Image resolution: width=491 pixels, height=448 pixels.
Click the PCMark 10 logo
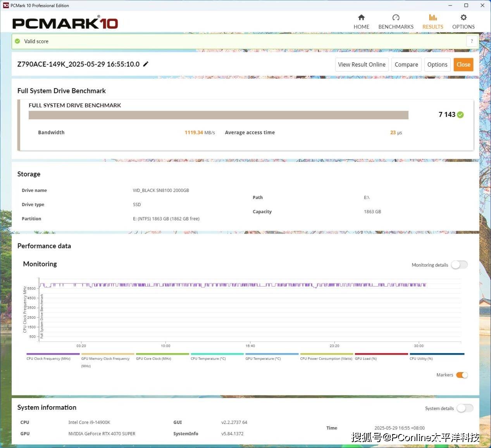point(65,23)
